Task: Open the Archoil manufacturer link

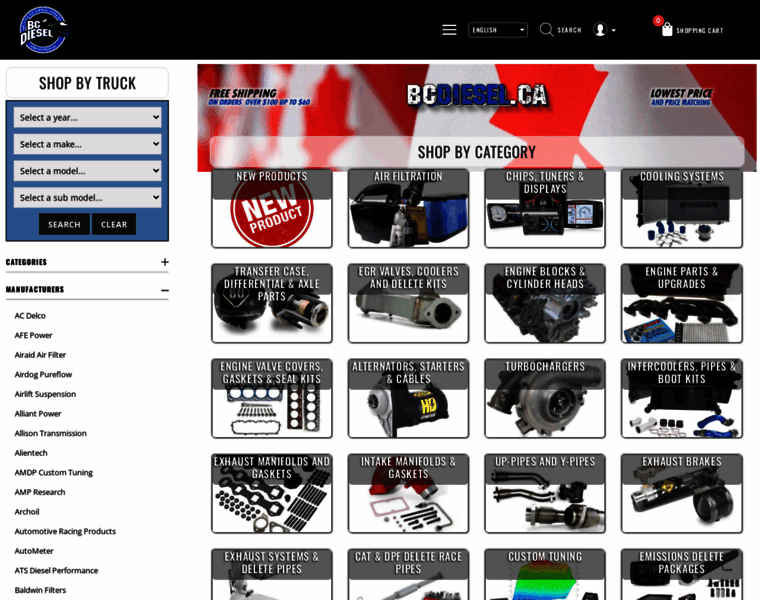Action: point(27,512)
